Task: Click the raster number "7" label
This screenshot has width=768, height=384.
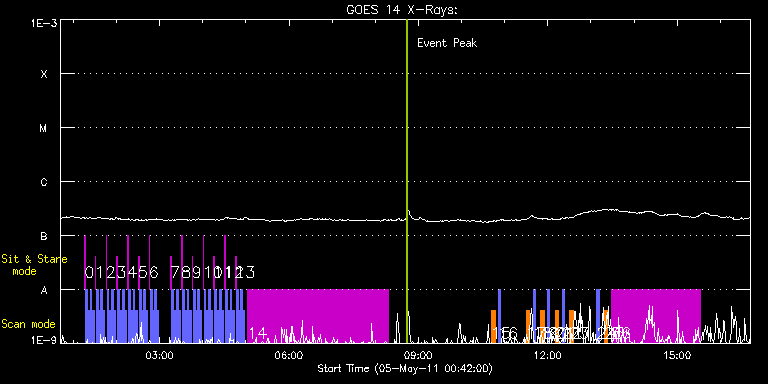Action: click(175, 272)
